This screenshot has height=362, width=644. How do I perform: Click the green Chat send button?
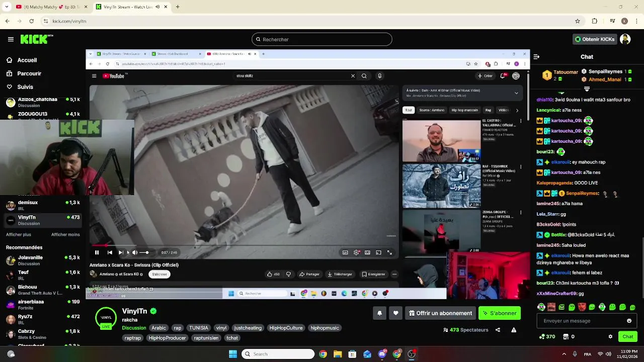pos(628,336)
